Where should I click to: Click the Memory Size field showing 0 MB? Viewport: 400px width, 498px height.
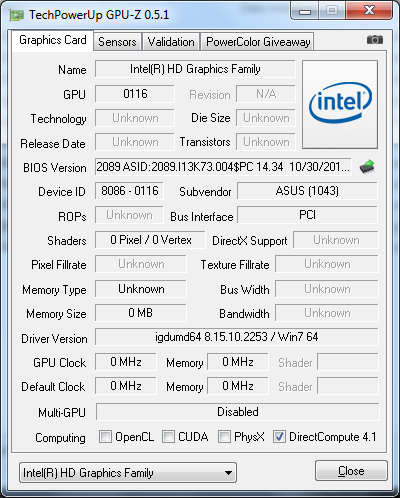(x=141, y=313)
